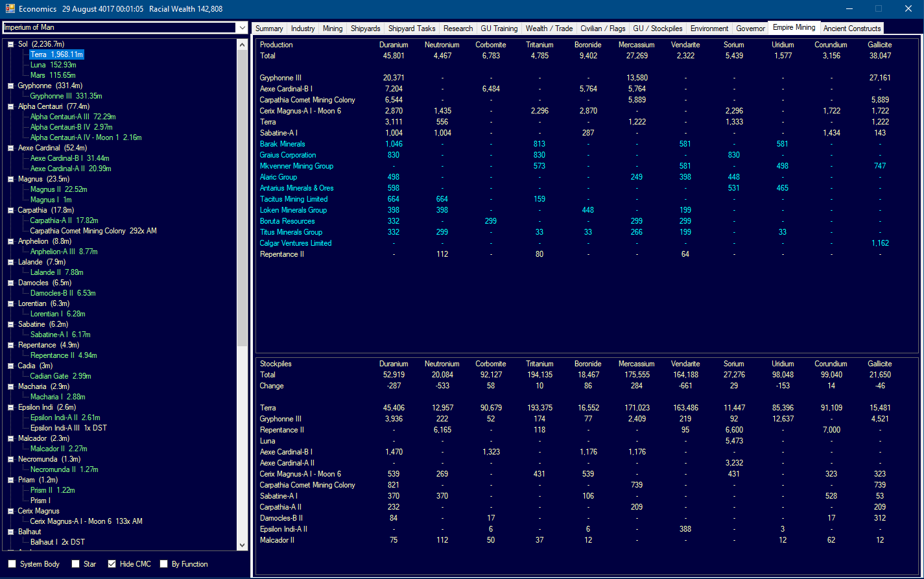Open the Shipyard Tasks tab
924x579 pixels.
pos(412,29)
